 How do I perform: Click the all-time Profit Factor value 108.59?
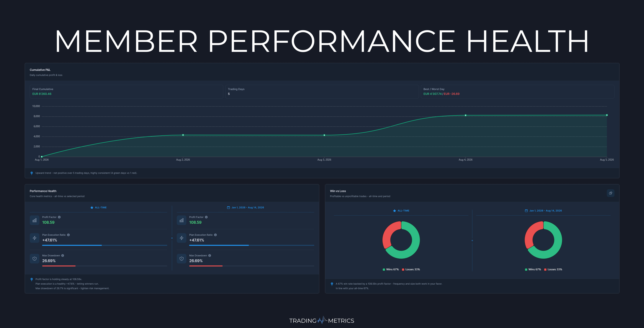point(48,222)
